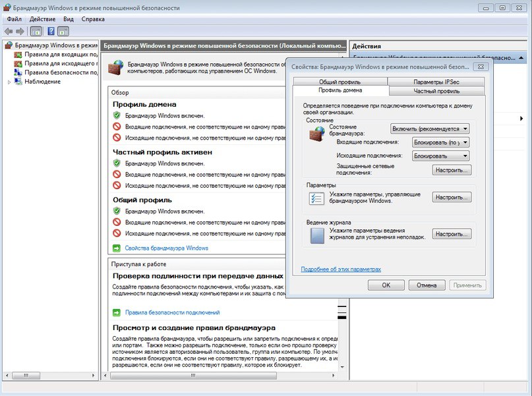The height and width of the screenshot is (396, 532).
Task: Open the Справка menu
Action: click(x=93, y=19)
